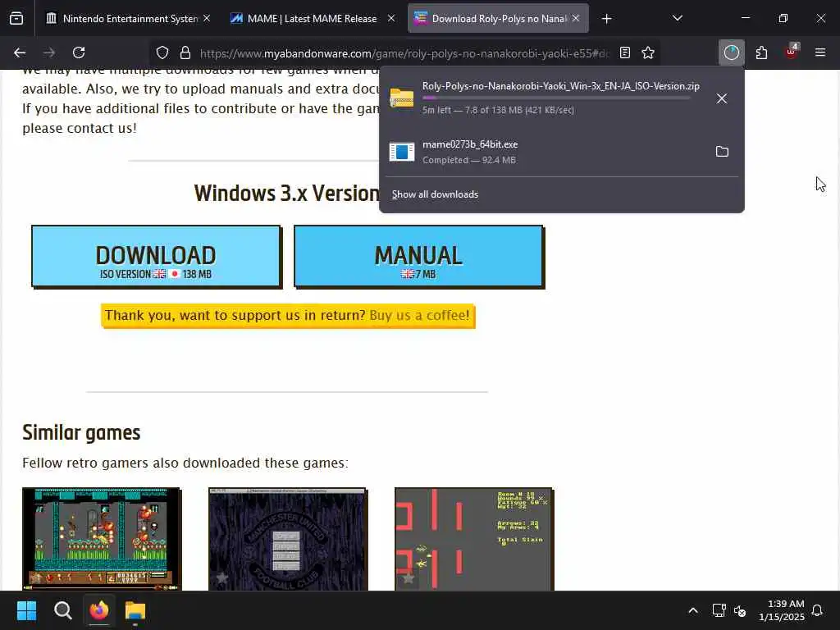The height and width of the screenshot is (630, 840).
Task: Click the mame0273b_64bit.exe file name
Action: click(470, 144)
